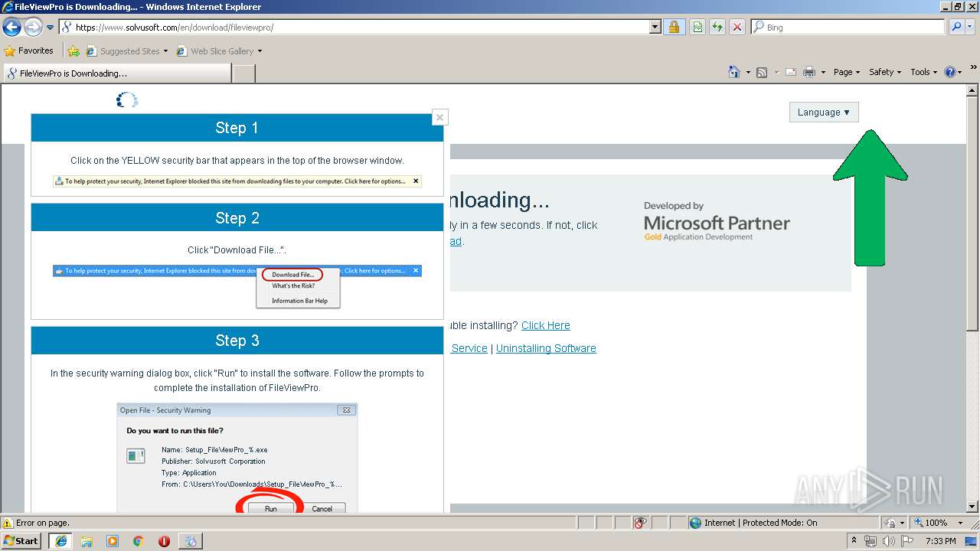
Task: Click the privacy report blocked-eye icon
Action: tap(641, 523)
